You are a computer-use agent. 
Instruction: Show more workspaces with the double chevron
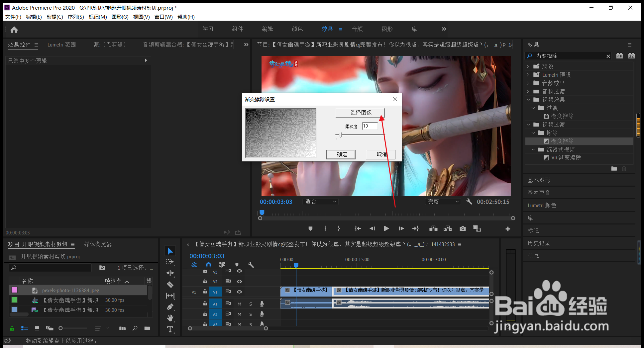click(x=444, y=29)
